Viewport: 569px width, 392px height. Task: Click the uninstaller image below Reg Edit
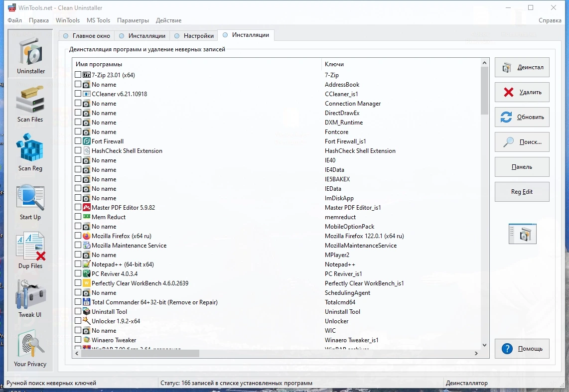pos(522,234)
